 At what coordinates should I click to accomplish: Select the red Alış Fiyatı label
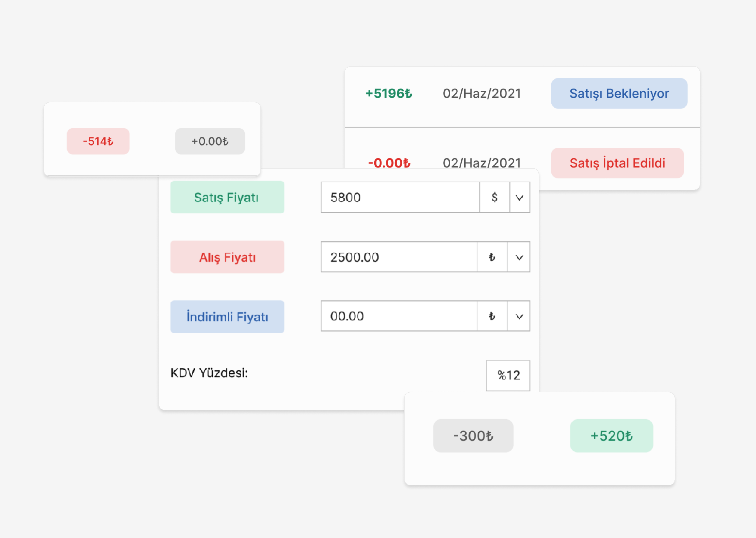227,257
